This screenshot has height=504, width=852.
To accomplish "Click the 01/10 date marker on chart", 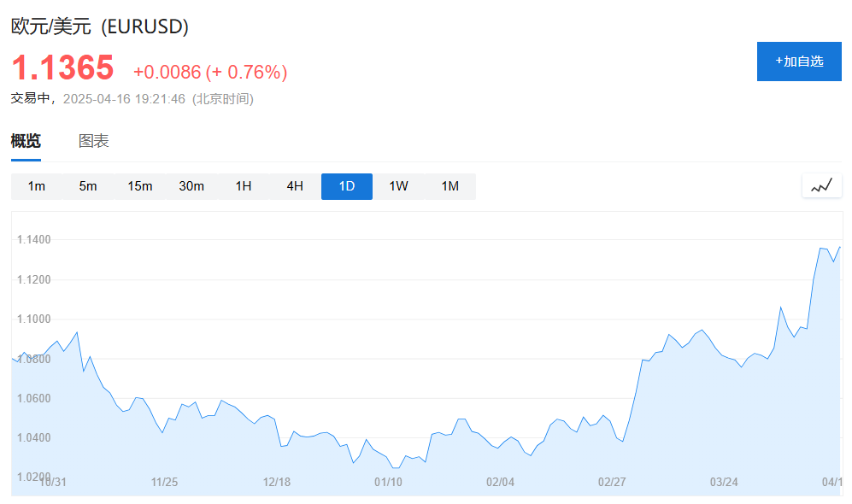I will pos(388,482).
